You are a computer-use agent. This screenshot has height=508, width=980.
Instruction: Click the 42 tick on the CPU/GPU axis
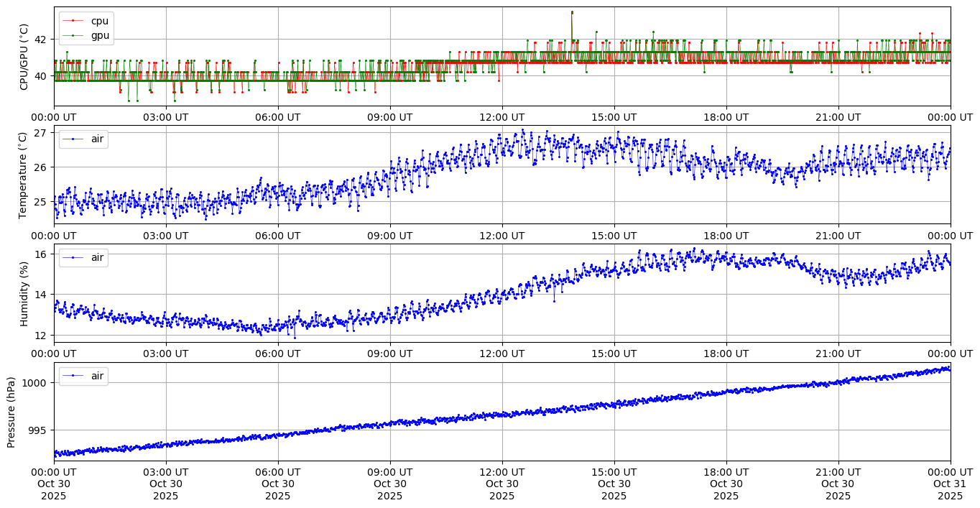[x=40, y=39]
